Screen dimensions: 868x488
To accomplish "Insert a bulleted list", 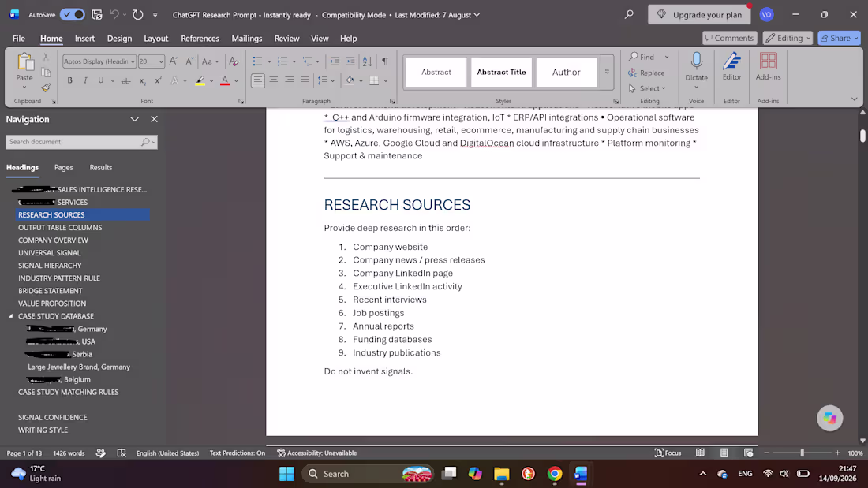I will pyautogui.click(x=257, y=61).
